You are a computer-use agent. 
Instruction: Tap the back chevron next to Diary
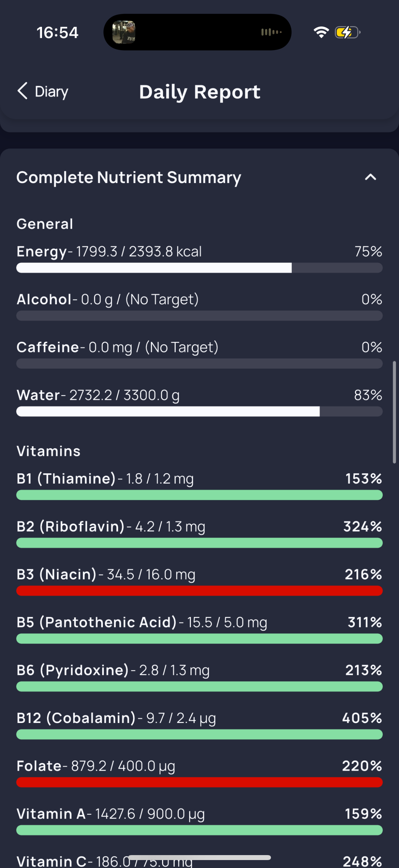[22, 91]
